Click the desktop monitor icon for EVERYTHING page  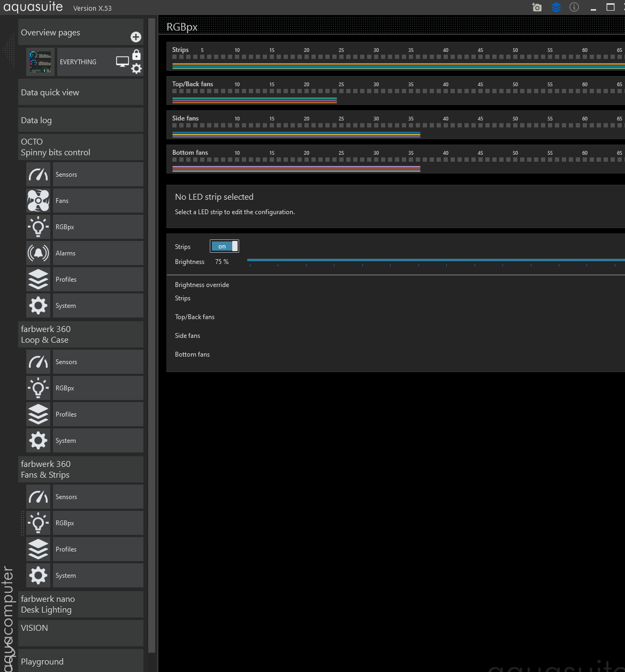pyautogui.click(x=123, y=62)
